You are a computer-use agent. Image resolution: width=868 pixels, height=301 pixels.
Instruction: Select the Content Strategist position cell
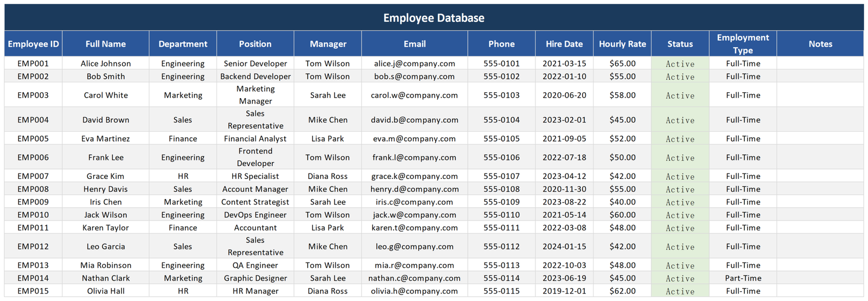pos(256,202)
